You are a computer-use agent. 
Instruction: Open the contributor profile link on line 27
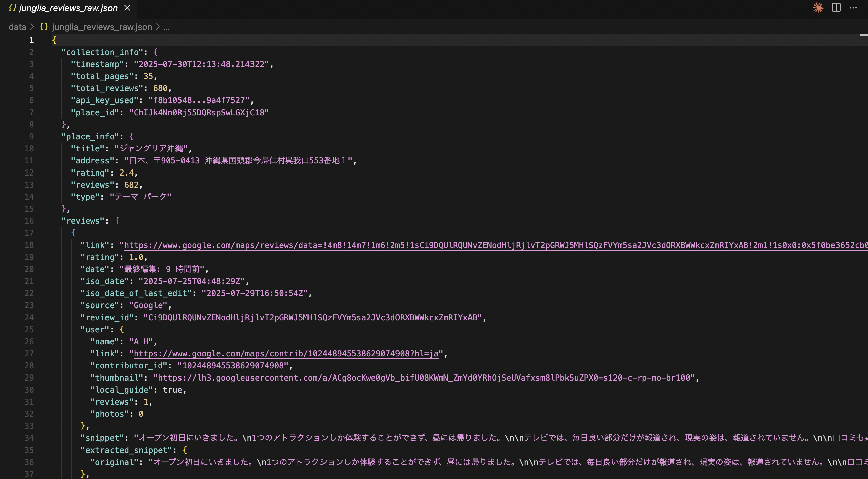286,354
